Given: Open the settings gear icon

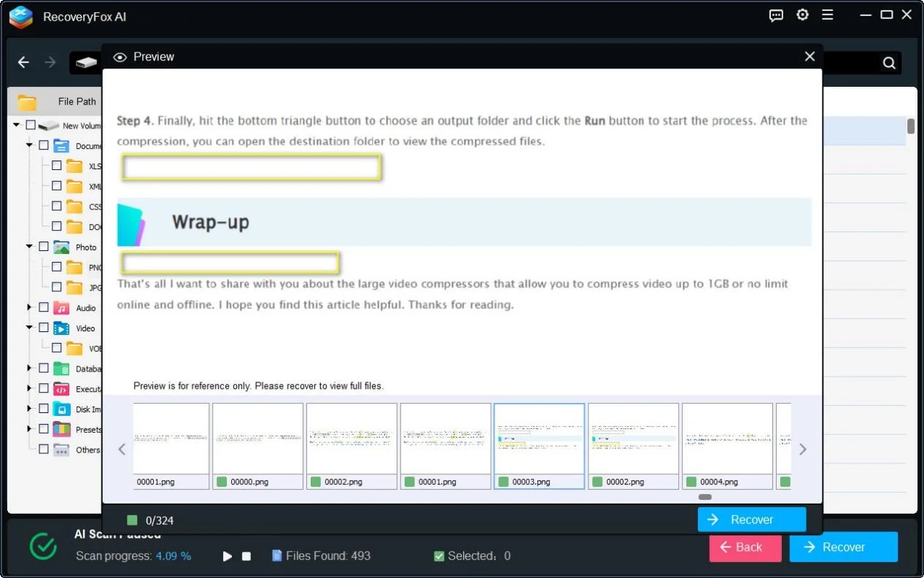Looking at the screenshot, I should (802, 15).
